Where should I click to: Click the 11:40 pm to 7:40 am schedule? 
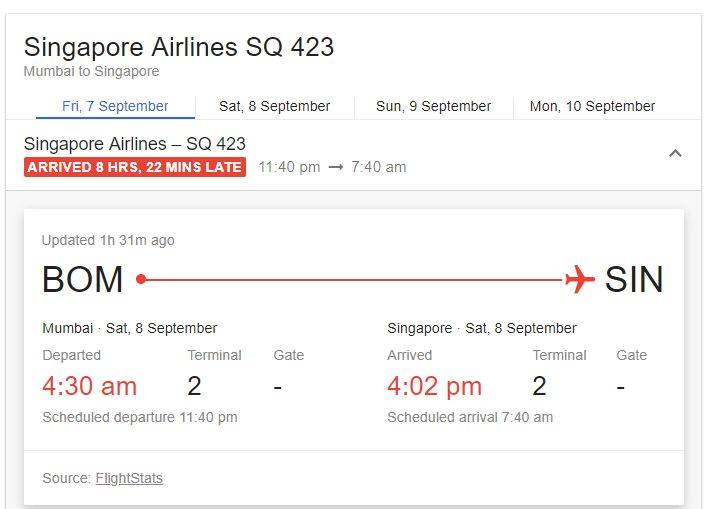[x=332, y=167]
